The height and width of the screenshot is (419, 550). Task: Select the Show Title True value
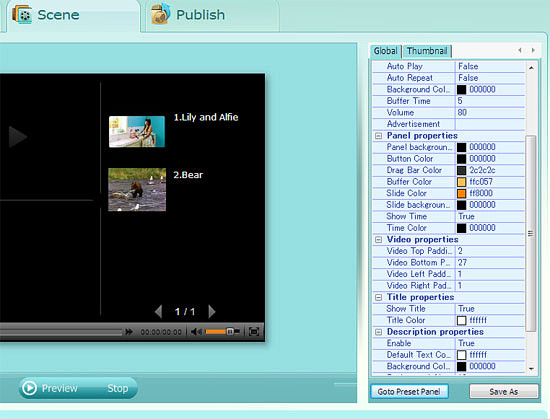(490, 309)
